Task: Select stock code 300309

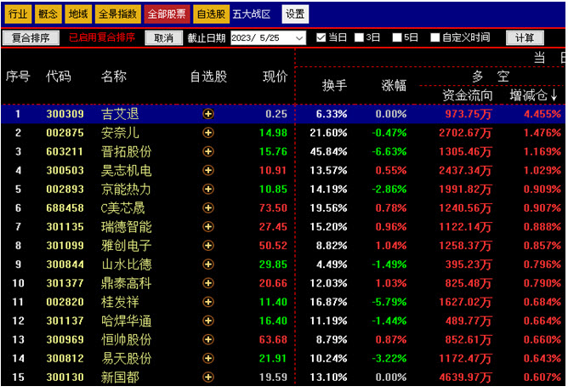Action: pyautogui.click(x=65, y=114)
